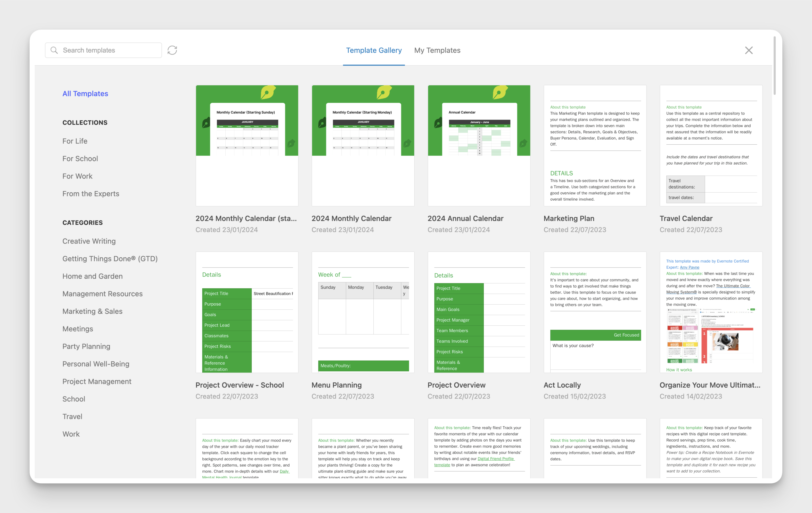Browse the From the Experts collection

(x=91, y=194)
